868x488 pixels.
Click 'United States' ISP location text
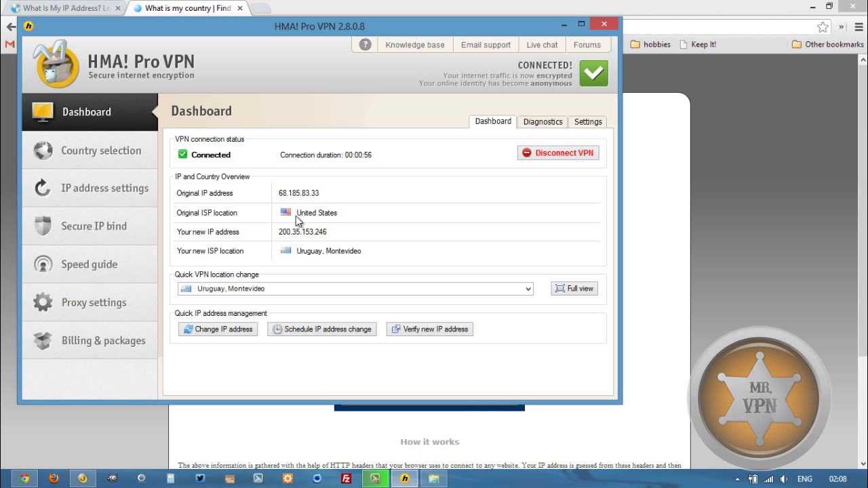(317, 213)
